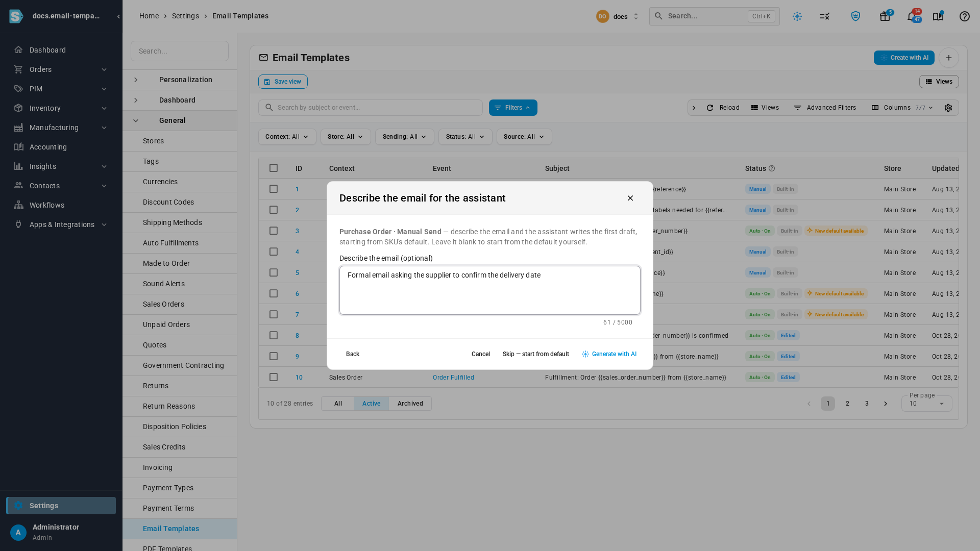Open Advanced Filters

click(825, 108)
